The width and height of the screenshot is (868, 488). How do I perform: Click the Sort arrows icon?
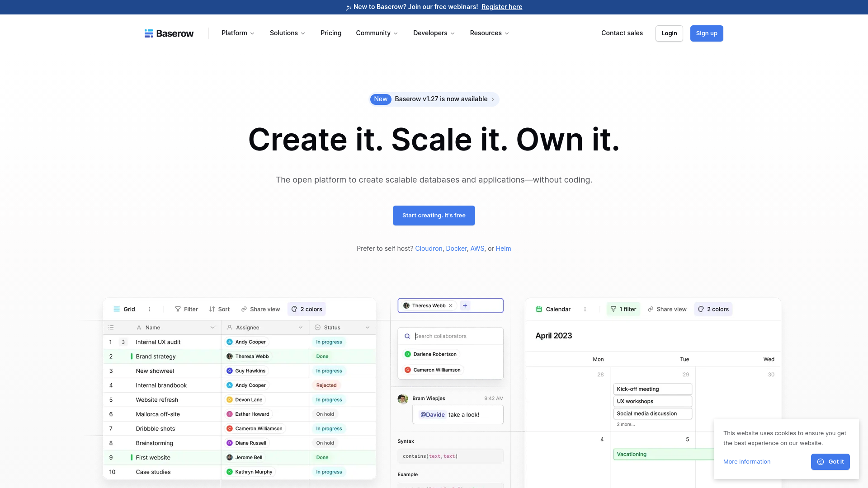212,309
